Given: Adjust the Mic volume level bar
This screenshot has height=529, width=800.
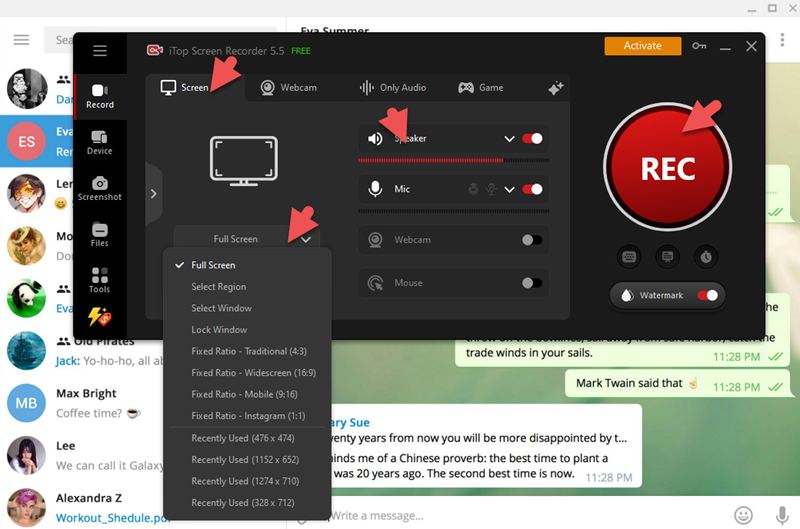Looking at the screenshot, I should (x=454, y=211).
